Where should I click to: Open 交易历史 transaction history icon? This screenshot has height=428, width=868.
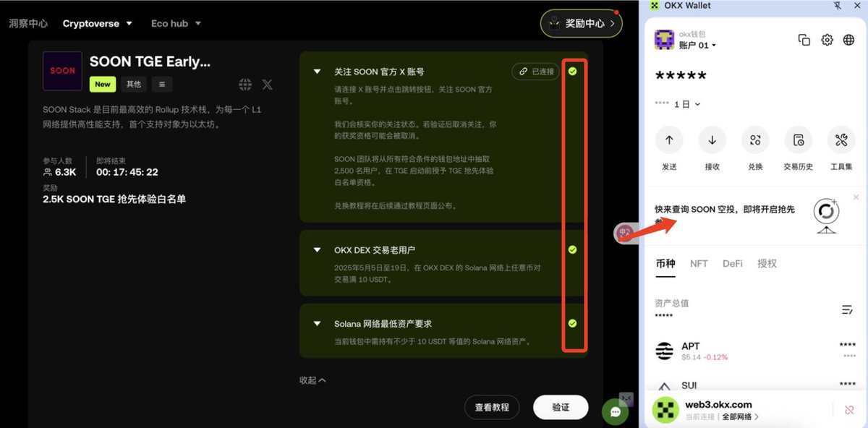tap(799, 140)
